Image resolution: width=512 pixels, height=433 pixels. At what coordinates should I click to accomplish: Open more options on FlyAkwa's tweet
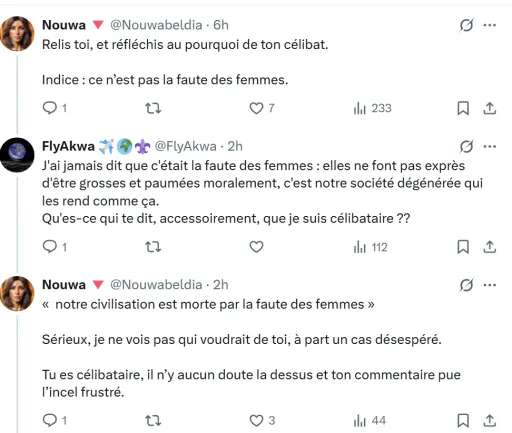489,146
